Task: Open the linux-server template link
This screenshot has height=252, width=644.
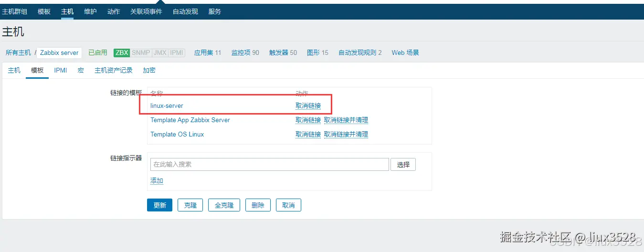Action: click(167, 105)
